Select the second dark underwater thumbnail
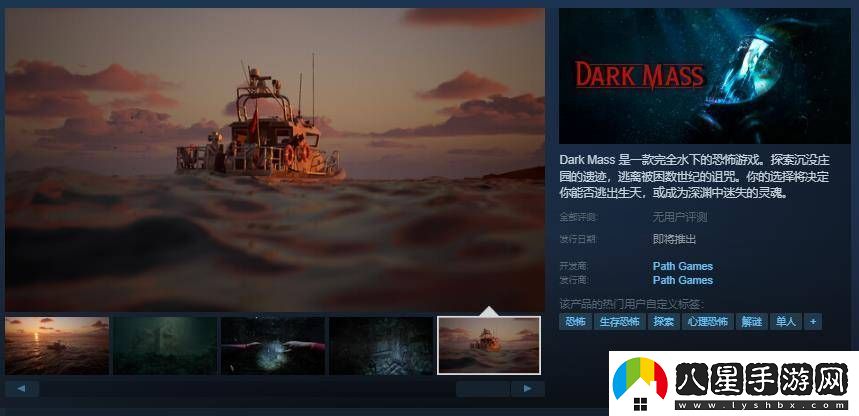Image resolution: width=859 pixels, height=416 pixels. coord(165,345)
